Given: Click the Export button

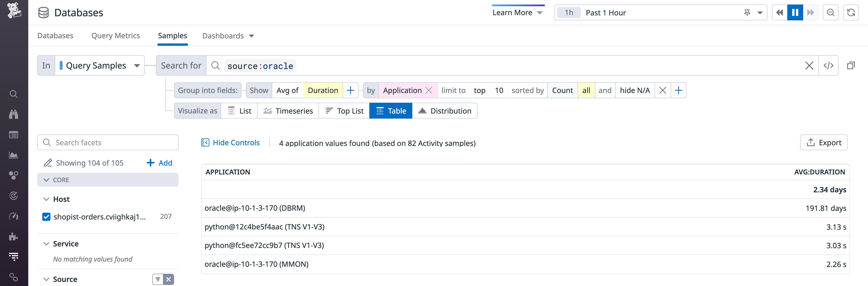Looking at the screenshot, I should (823, 142).
